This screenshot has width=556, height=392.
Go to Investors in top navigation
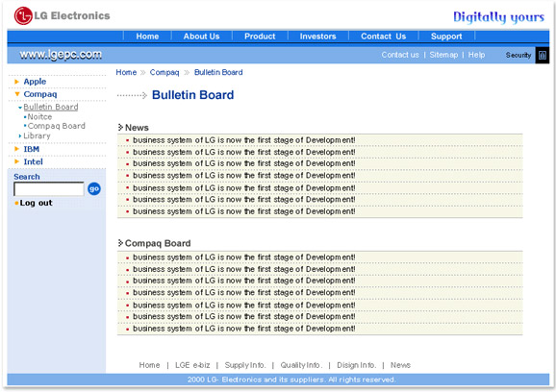318,37
